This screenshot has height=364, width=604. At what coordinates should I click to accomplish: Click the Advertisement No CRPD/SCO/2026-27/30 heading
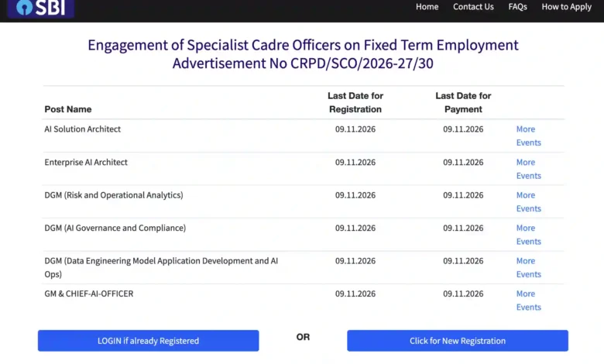pos(303,64)
